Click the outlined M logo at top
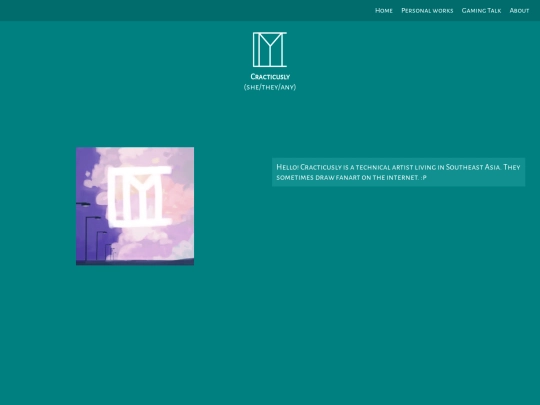540x405 pixels. (x=270, y=50)
